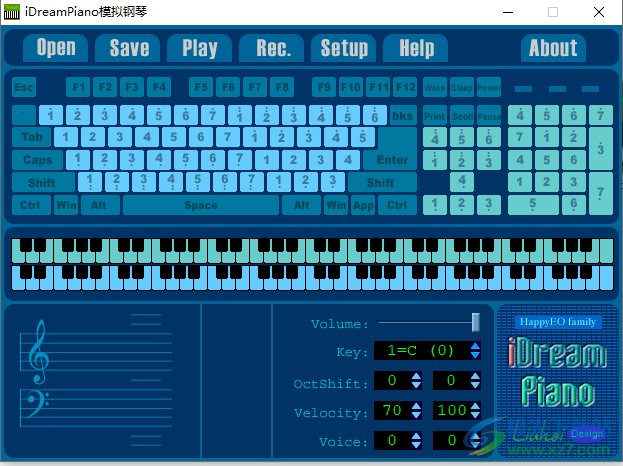The image size is (623, 466).
Task: Start playback with the Play button
Action: tap(199, 48)
